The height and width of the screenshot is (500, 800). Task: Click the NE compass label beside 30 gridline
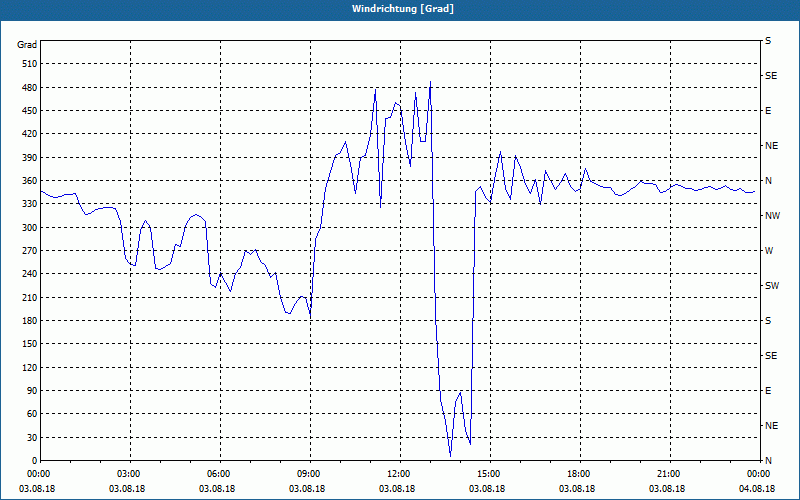771,426
